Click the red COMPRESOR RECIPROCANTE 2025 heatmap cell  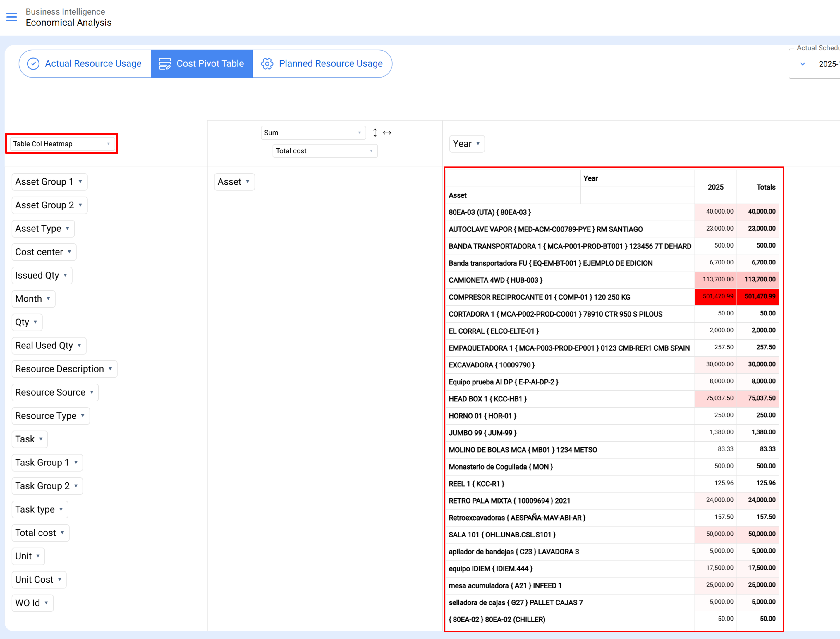point(716,297)
